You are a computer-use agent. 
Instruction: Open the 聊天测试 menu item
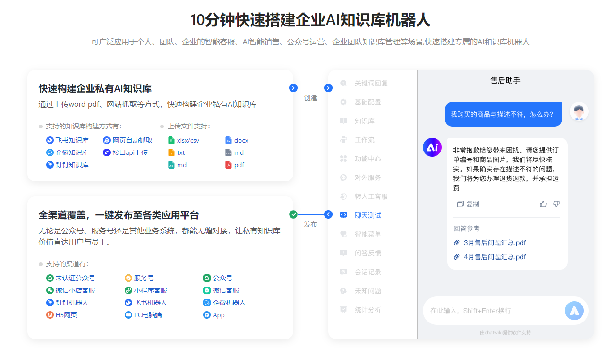tap(367, 215)
